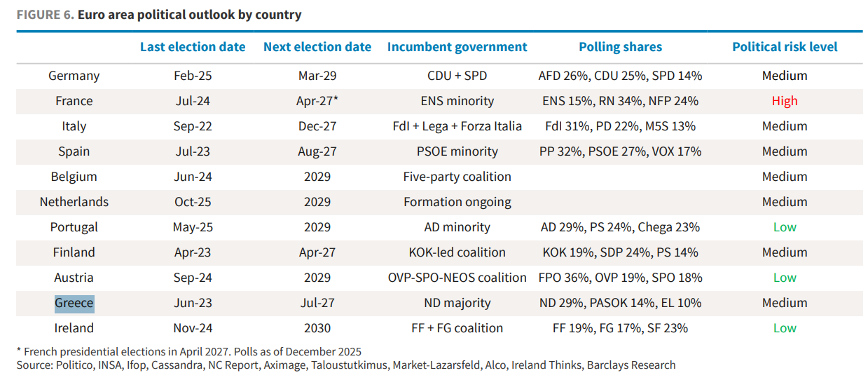Screen dimensions: 868x380
Task: Click the "CDU + SPD" incumbent government cell
Action: [x=457, y=76]
